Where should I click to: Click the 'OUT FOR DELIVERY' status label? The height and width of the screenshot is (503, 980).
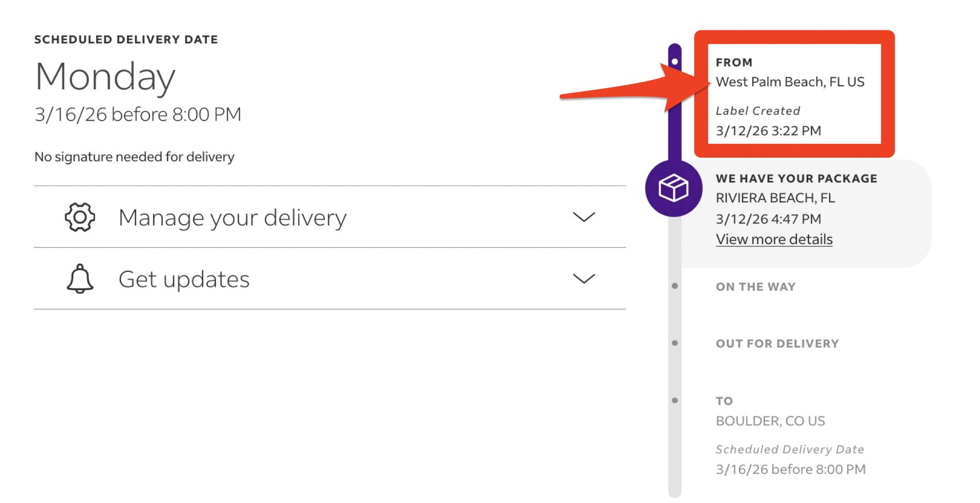pyautogui.click(x=777, y=344)
